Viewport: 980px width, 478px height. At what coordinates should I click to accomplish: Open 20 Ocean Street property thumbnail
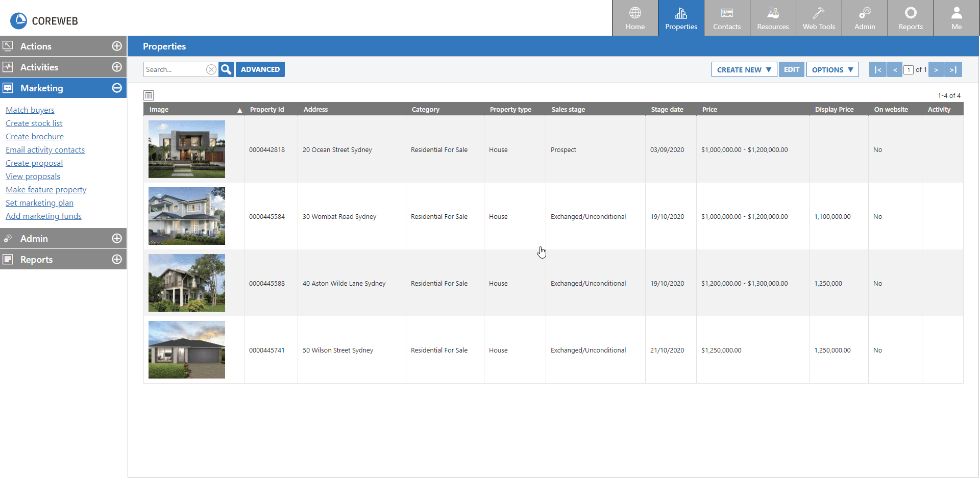[x=187, y=149]
